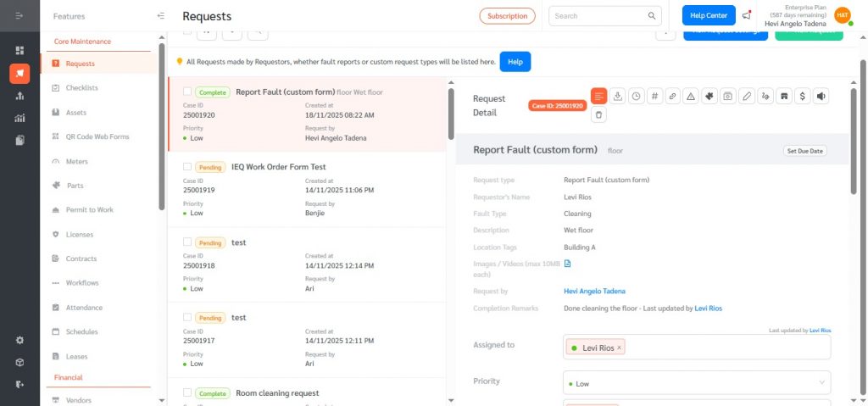Go to Permit to Work menu item
The height and width of the screenshot is (406, 868).
click(89, 209)
